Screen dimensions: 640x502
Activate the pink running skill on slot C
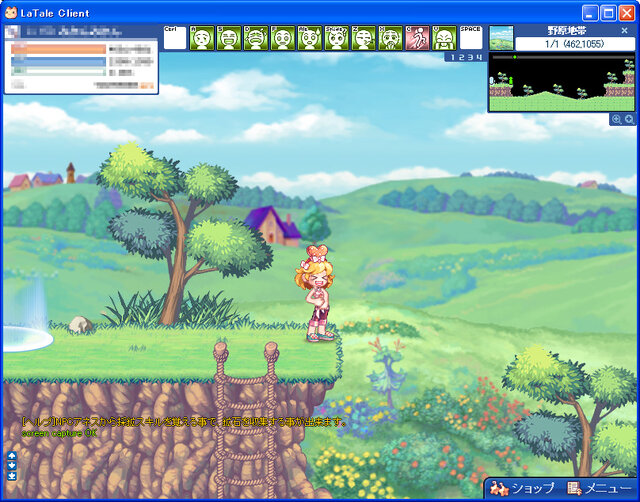418,38
